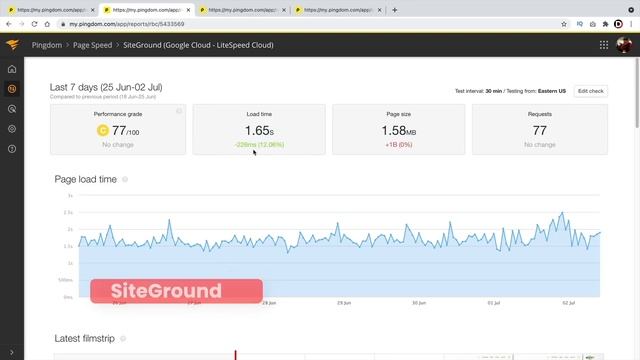640x360 pixels.
Task: Select the Load time 1.65s value
Action: pos(259,131)
